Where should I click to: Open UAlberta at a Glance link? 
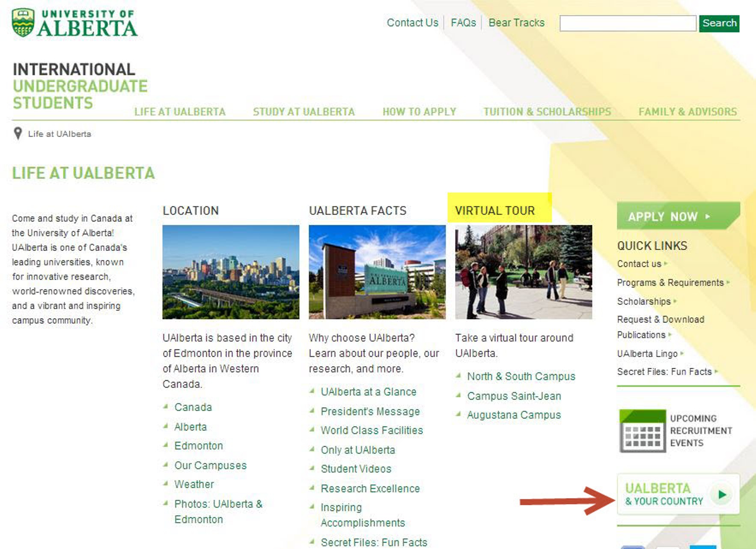[369, 392]
